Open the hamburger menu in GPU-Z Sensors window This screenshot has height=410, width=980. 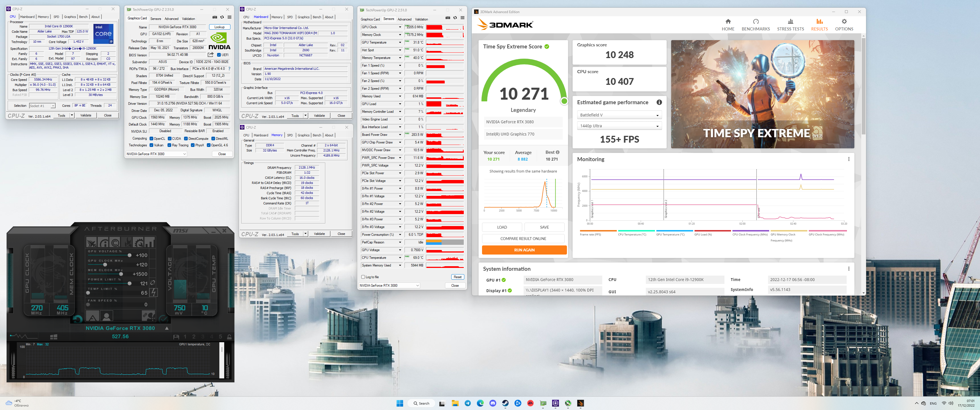[462, 17]
